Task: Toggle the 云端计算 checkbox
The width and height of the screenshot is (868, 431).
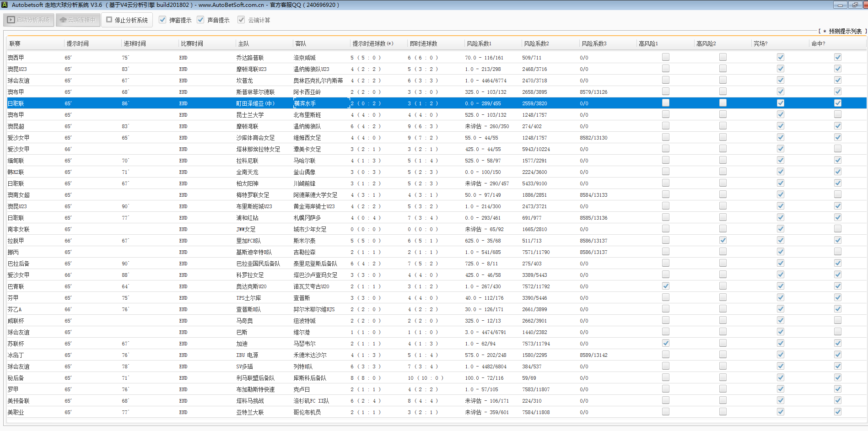Action: [x=241, y=20]
